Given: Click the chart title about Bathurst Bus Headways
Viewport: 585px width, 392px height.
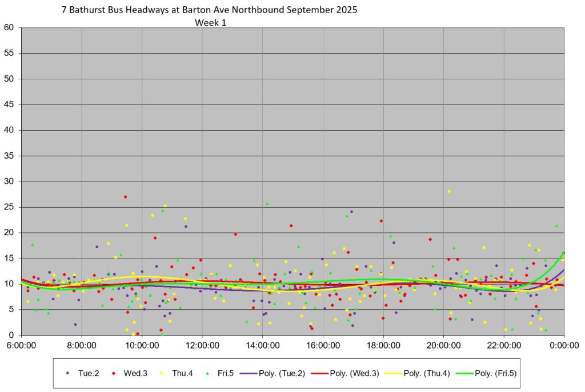Looking at the screenshot, I should click(x=213, y=10).
